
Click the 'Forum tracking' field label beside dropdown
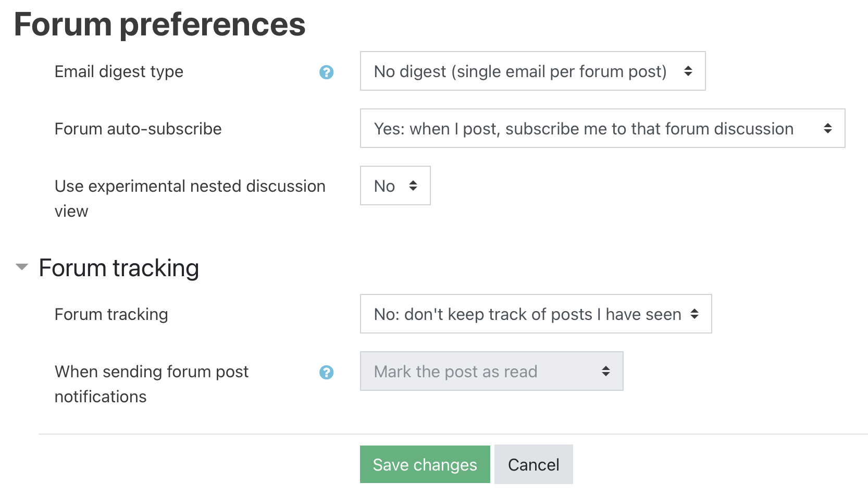[x=111, y=314]
